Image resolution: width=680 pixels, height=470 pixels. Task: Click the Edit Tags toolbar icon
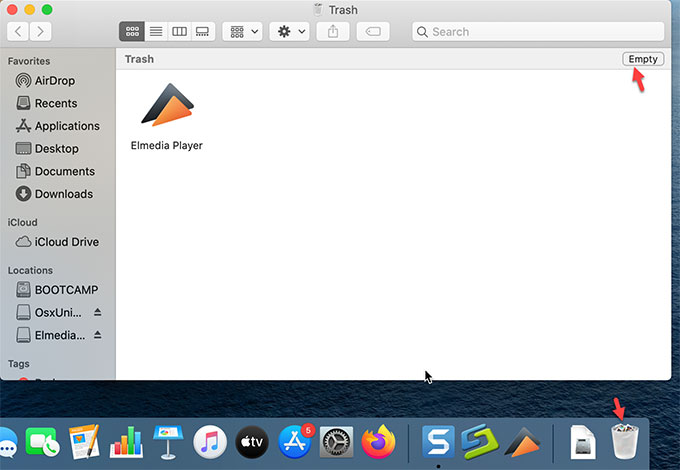click(372, 32)
